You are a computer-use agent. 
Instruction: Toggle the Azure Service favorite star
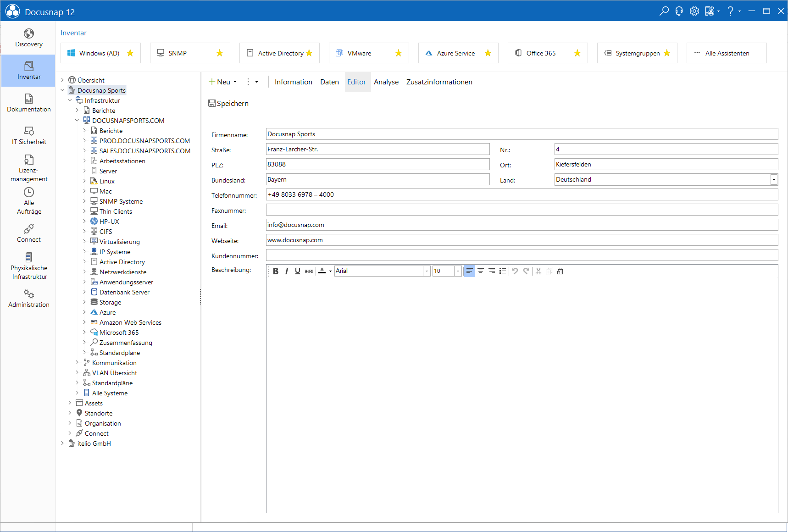click(x=488, y=53)
